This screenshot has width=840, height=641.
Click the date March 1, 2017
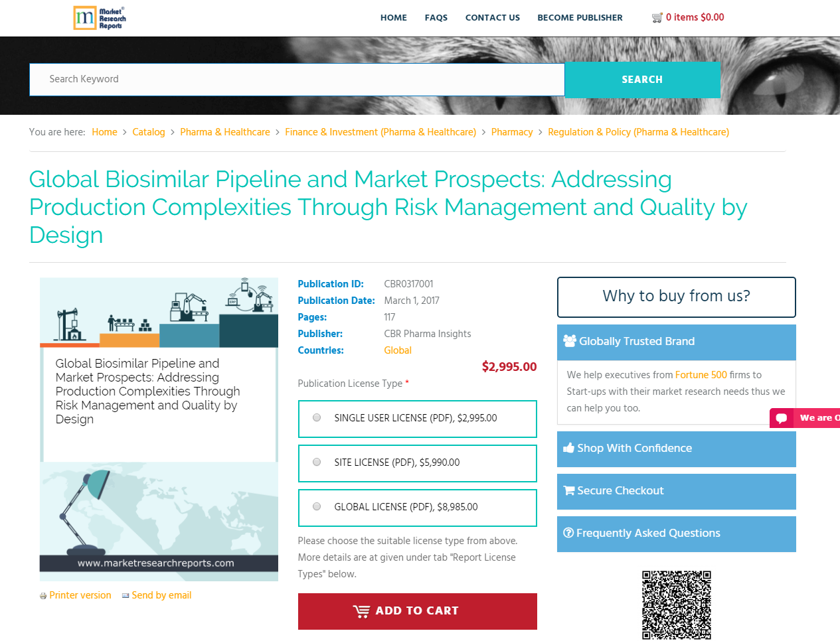tap(412, 301)
